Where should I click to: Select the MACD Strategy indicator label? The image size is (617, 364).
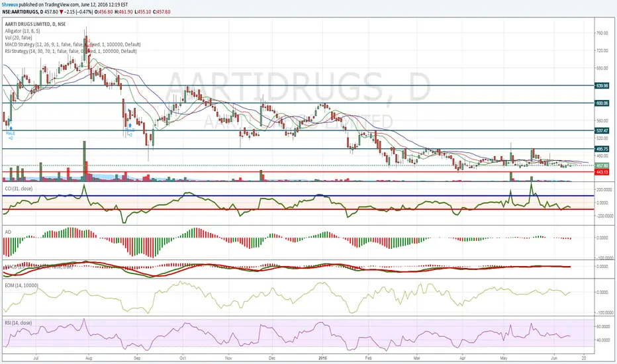click(x=73, y=44)
